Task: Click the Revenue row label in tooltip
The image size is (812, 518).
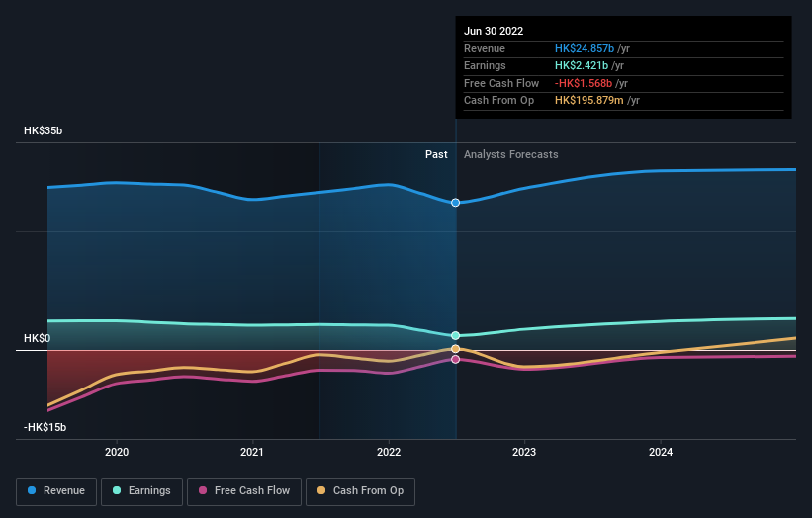Action: pos(485,48)
